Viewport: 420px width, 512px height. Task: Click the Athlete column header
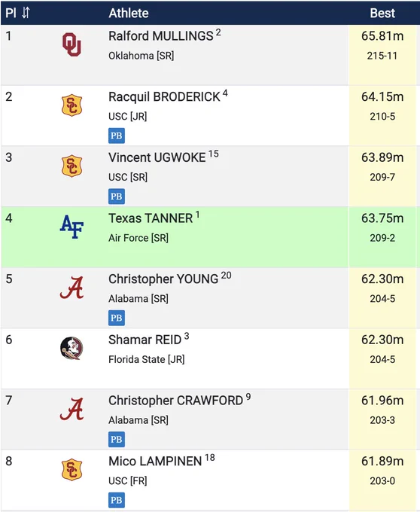(x=129, y=13)
